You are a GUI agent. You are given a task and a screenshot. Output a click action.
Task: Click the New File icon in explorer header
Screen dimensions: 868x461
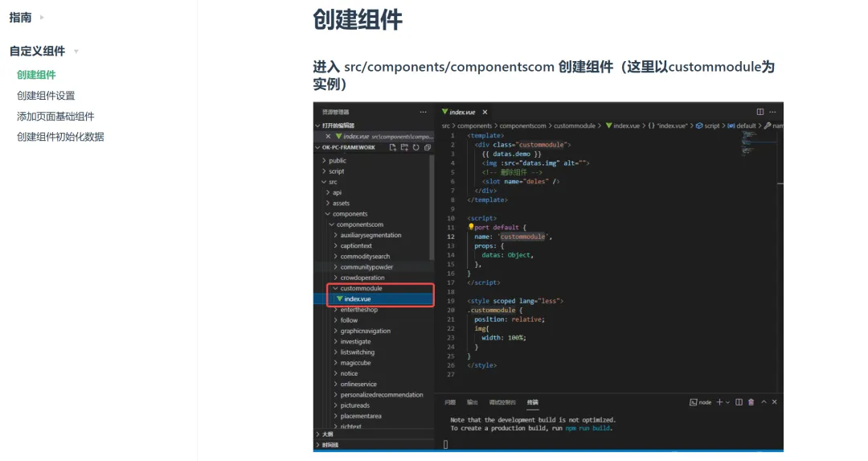pyautogui.click(x=392, y=147)
